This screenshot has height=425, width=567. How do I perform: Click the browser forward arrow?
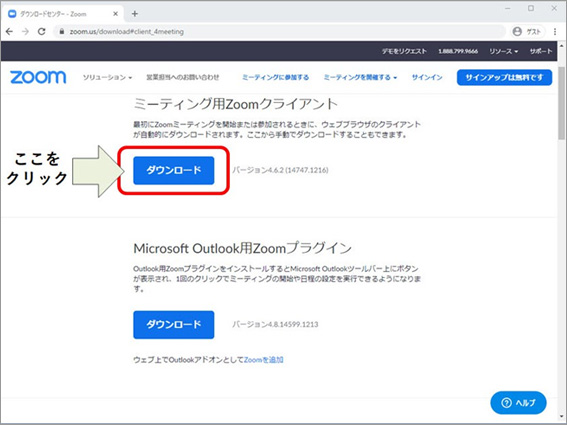(x=25, y=32)
